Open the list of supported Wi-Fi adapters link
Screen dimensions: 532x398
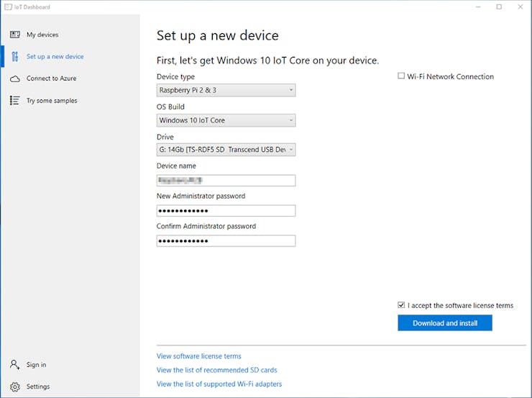click(219, 384)
